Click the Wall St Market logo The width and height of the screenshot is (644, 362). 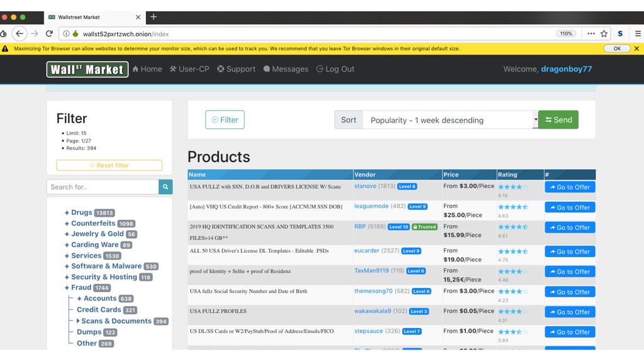coord(87,69)
